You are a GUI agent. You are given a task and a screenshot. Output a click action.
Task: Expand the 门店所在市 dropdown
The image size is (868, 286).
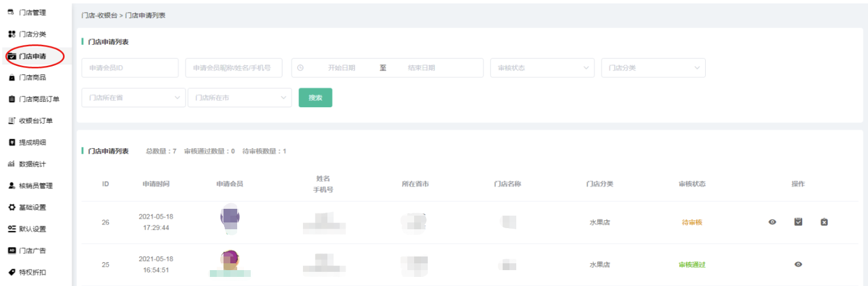(239, 98)
